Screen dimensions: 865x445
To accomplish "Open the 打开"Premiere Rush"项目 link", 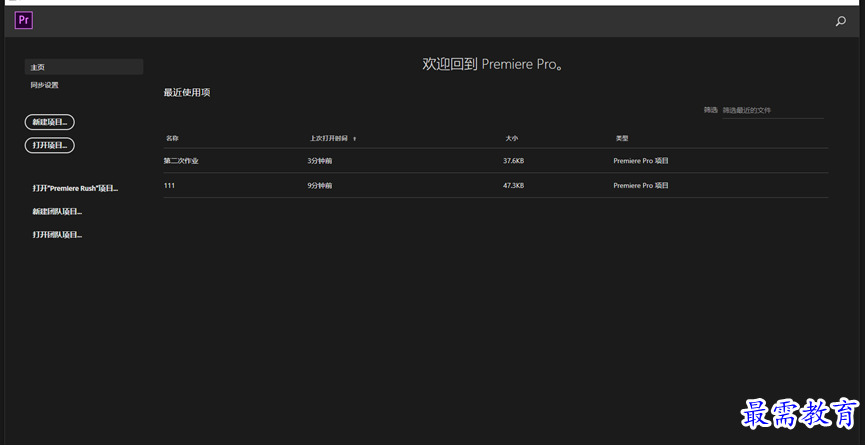I will pyautogui.click(x=75, y=188).
